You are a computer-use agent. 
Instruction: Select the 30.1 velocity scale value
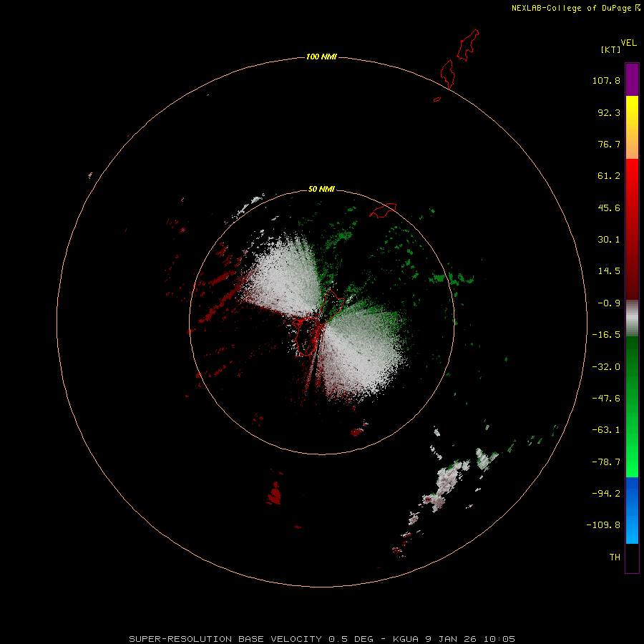609,240
